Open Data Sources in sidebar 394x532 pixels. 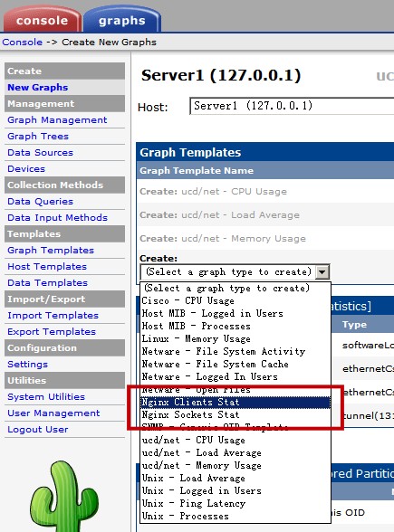pos(40,153)
